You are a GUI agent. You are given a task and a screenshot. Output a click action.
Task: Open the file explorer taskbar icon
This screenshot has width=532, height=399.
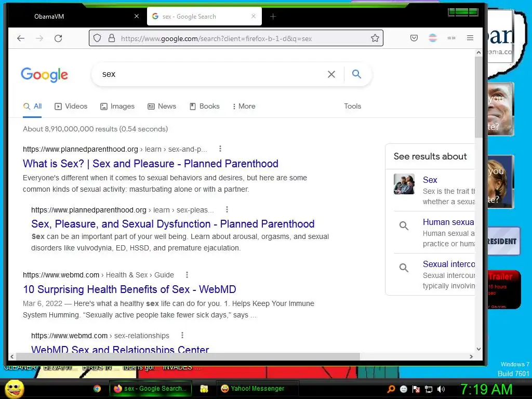204,389
